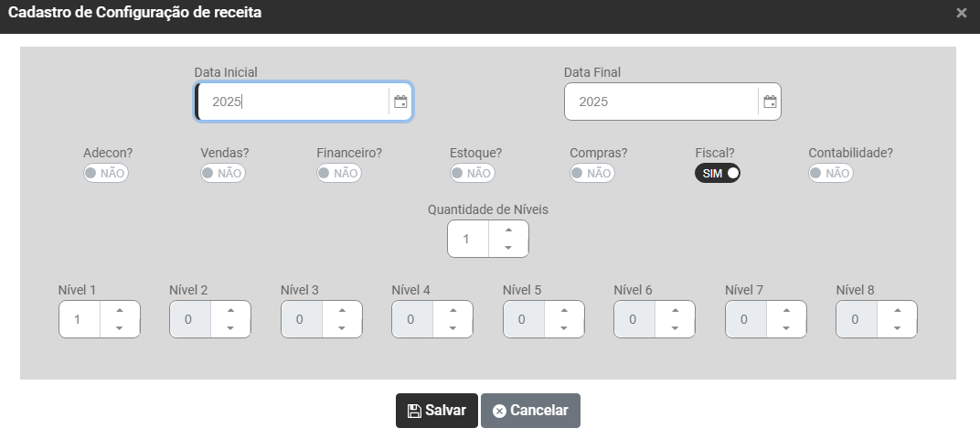Click the Nível 1 decrement arrow
980x439 pixels.
pos(120,328)
